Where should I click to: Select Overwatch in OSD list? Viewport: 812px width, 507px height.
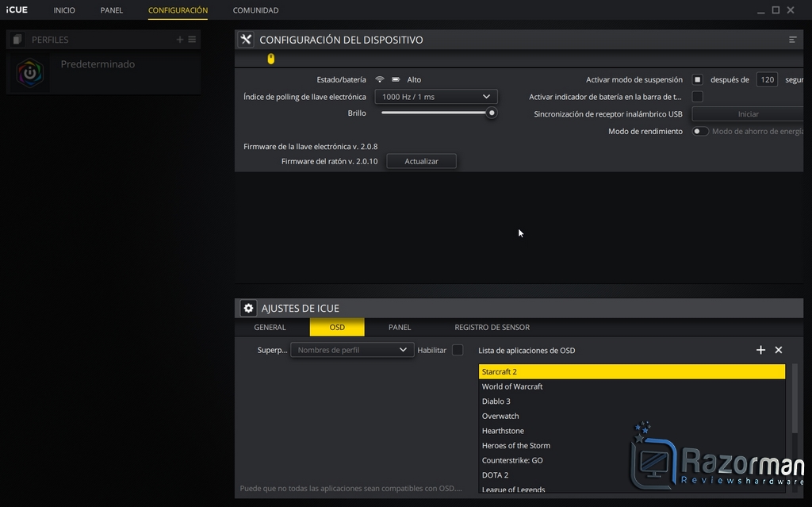point(632,416)
